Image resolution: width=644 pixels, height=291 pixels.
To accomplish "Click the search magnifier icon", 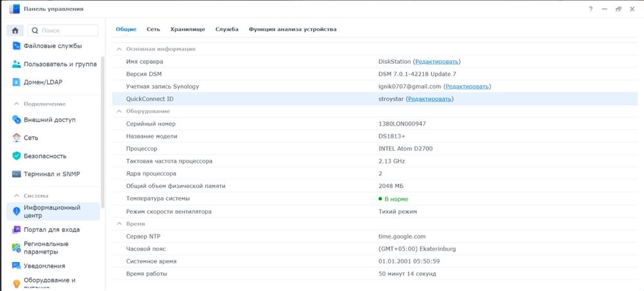I will pos(35,30).
